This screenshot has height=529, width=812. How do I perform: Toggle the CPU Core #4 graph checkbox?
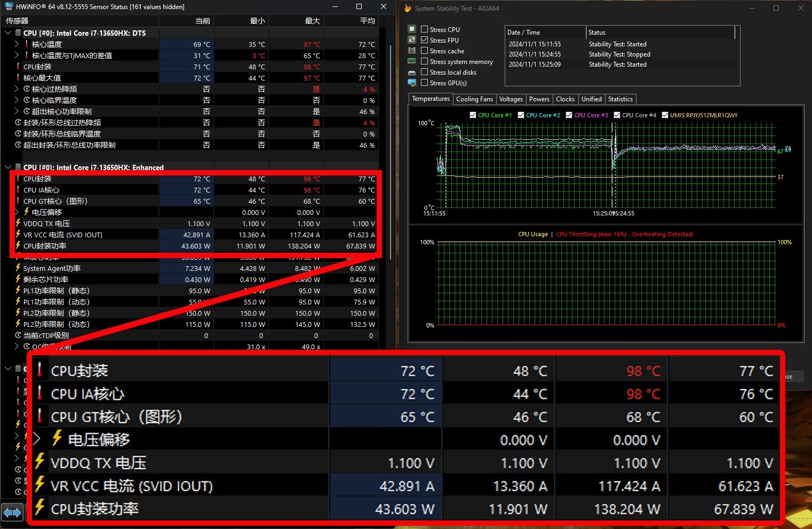coord(617,115)
